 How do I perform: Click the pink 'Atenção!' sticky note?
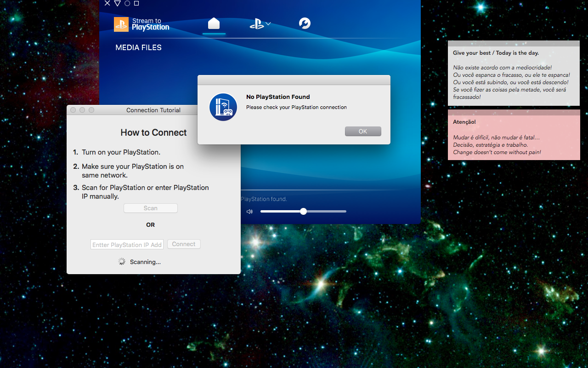[x=514, y=135]
